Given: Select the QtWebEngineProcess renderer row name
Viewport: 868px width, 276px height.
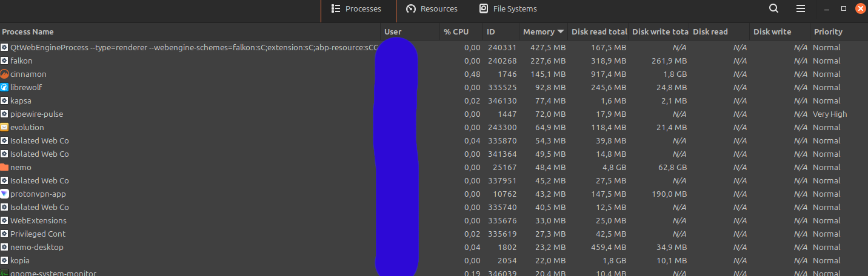Looking at the screenshot, I should pyautogui.click(x=194, y=47).
